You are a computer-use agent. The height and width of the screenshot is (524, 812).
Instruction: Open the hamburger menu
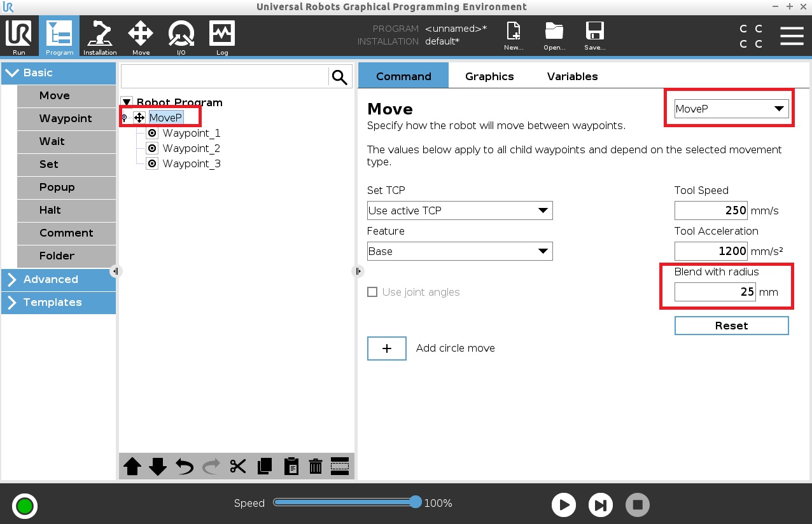(792, 36)
